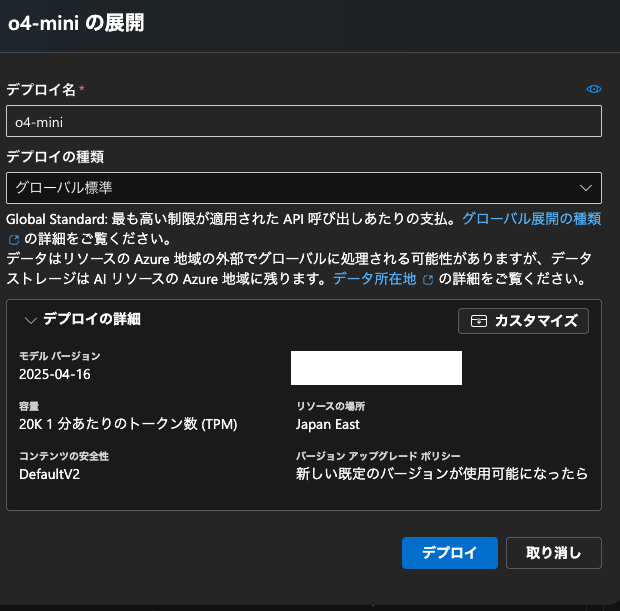Click the デプロイの種類 field label
The height and width of the screenshot is (611, 620).
pos(55,157)
